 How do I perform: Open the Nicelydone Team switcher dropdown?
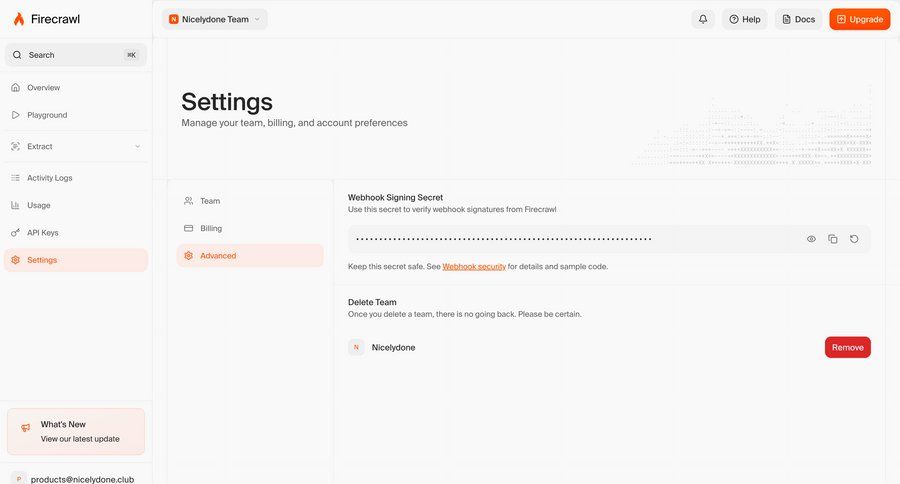(x=214, y=19)
